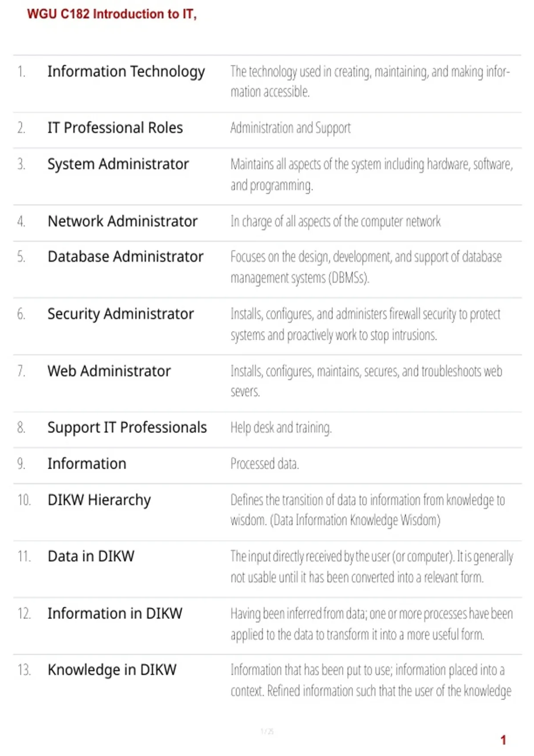Click the red page number 1

(503, 740)
